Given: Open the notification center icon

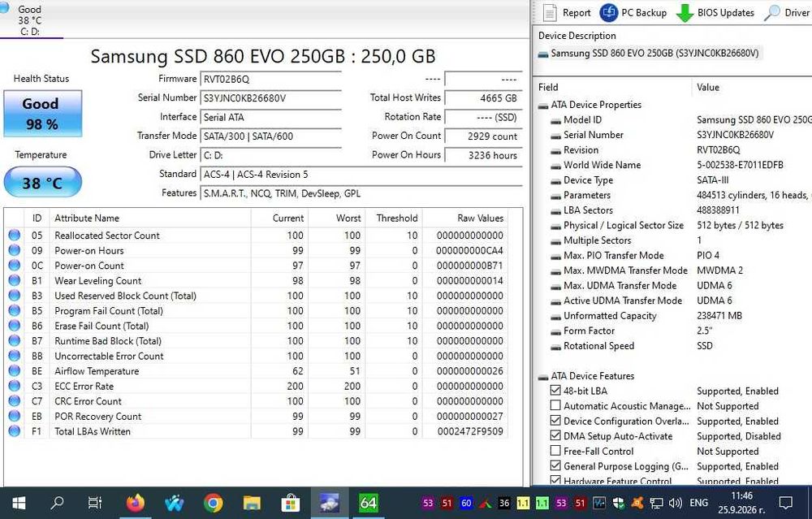Looking at the screenshot, I should click(x=785, y=503).
